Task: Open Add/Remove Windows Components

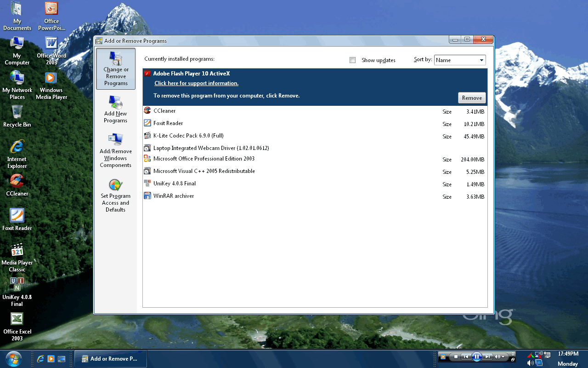Action: 116,151
